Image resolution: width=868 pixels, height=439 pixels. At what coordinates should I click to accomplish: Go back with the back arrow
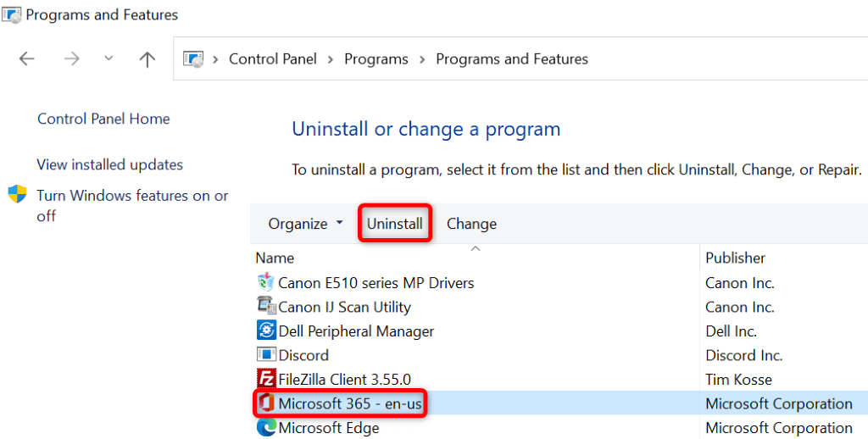(x=27, y=58)
